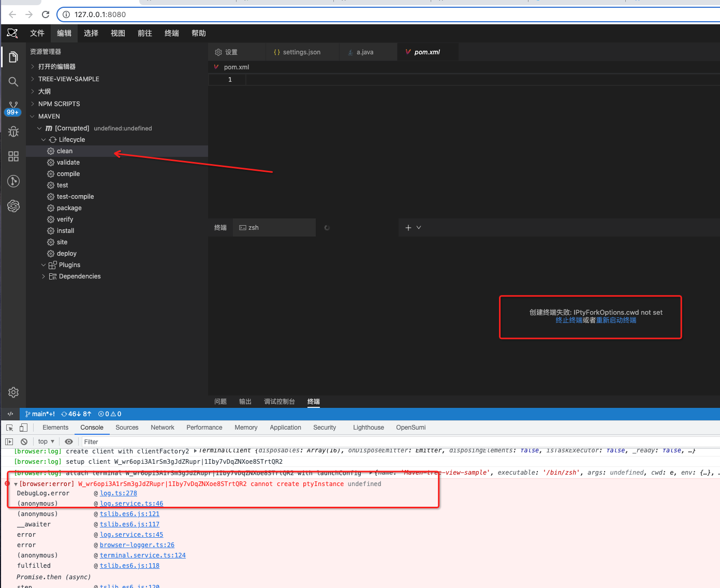Clear the DevTools console
The image size is (720, 588).
tap(24, 441)
